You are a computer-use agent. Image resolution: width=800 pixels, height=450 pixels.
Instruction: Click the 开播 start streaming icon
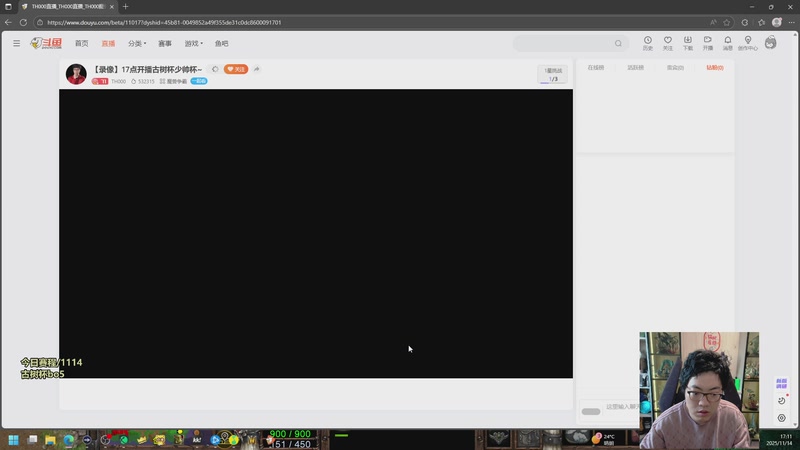tap(708, 43)
